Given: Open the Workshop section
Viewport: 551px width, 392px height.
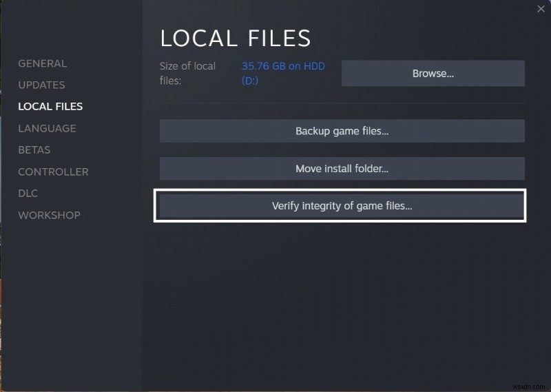Looking at the screenshot, I should [49, 215].
